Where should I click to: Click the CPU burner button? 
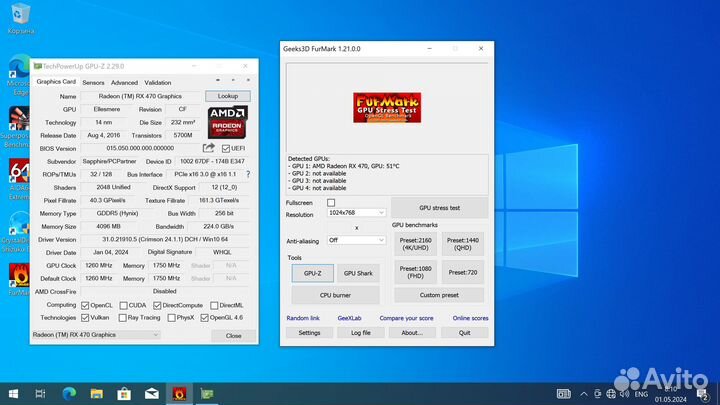tap(335, 295)
